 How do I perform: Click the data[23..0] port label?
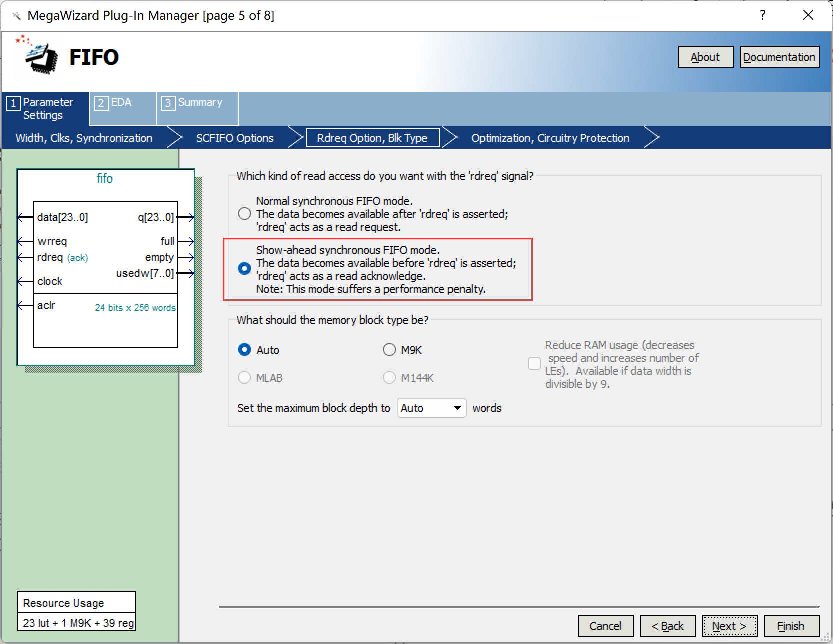point(62,217)
